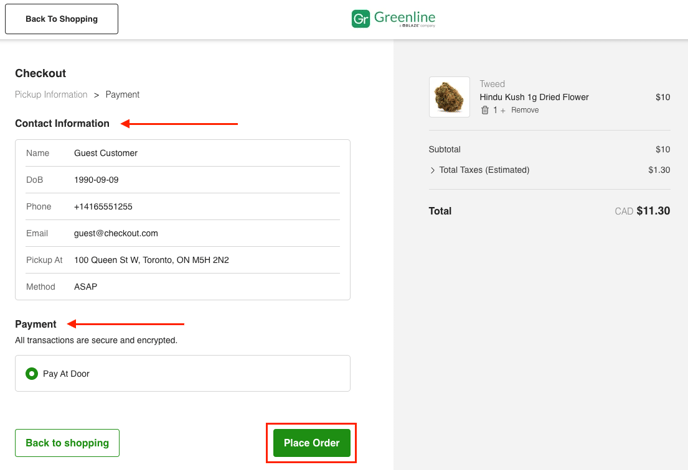688x470 pixels.
Task: Click the bottom Back to shopping button
Action: click(x=67, y=443)
